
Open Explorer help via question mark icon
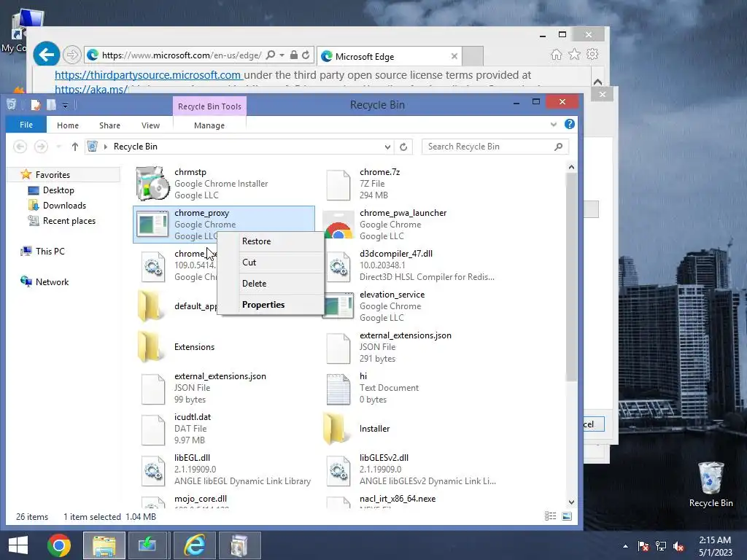pyautogui.click(x=569, y=124)
